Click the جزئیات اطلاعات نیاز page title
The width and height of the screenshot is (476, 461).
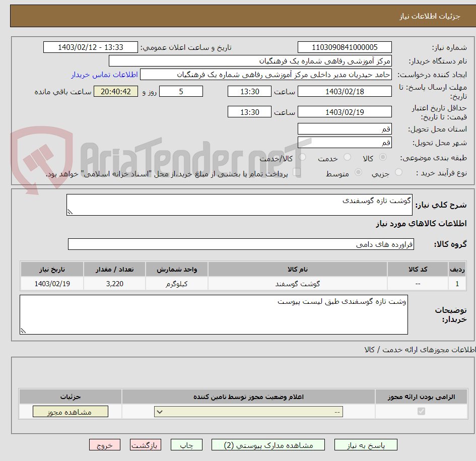[x=430, y=16]
